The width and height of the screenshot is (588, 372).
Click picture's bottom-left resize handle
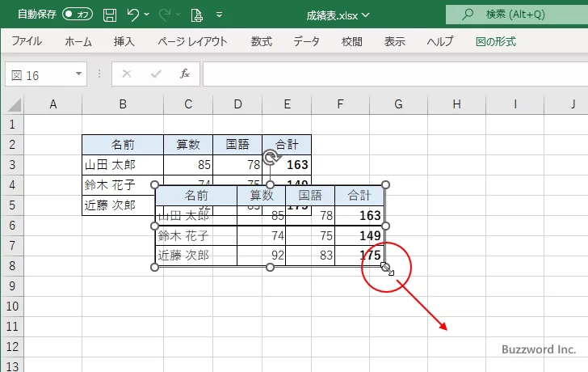coord(154,267)
